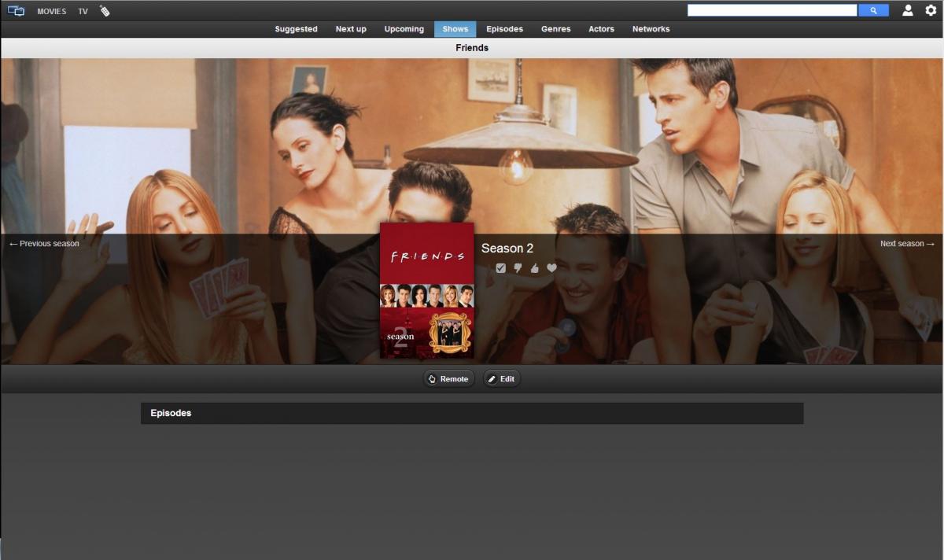944x560 pixels.
Task: Select the Shows tab
Action: pos(455,29)
